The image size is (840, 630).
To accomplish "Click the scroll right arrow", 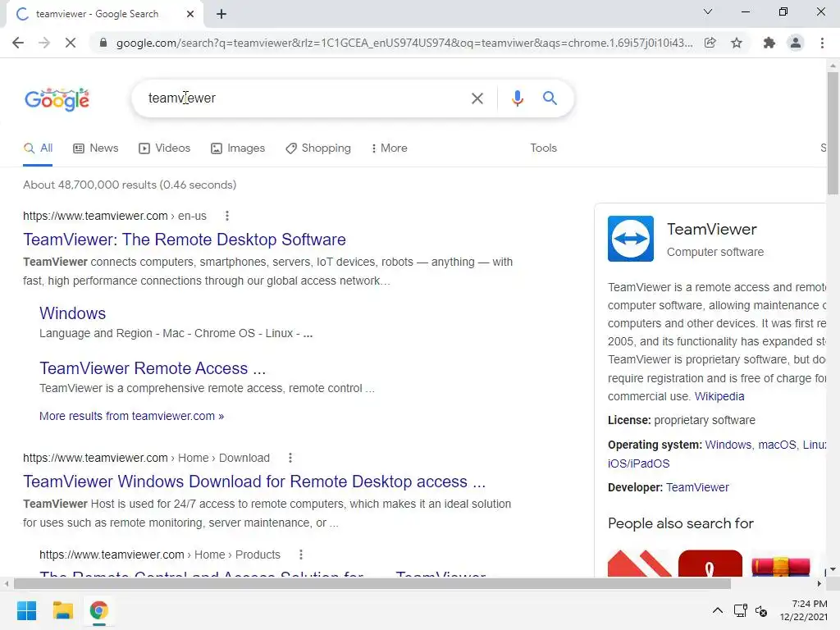I will point(819,583).
